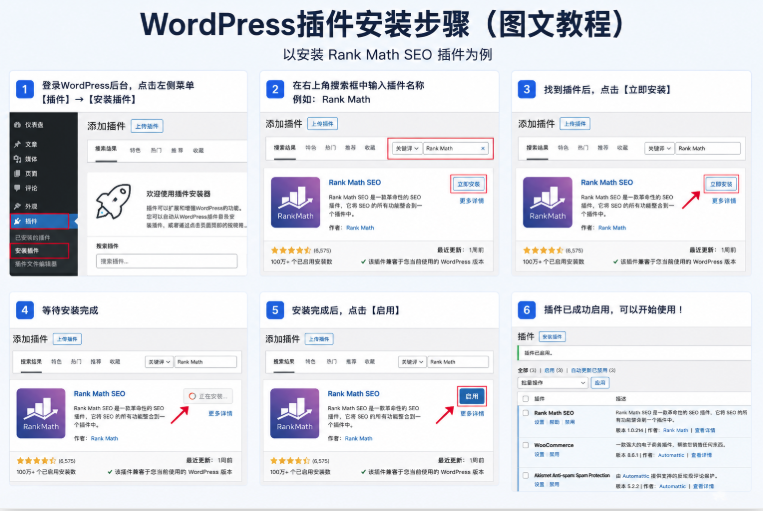Viewport: 763px width, 511px height.
Task: Click 禁用 under the WooCommerce row
Action: tap(554, 455)
